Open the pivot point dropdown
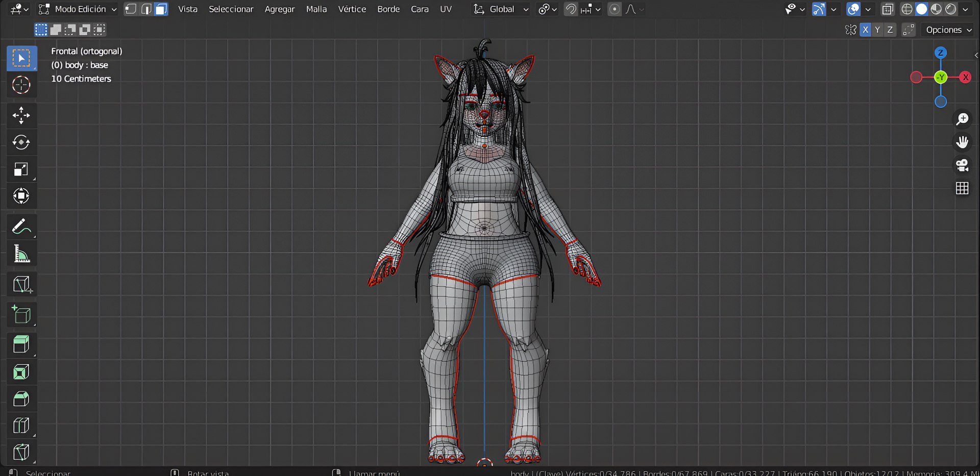 click(548, 9)
